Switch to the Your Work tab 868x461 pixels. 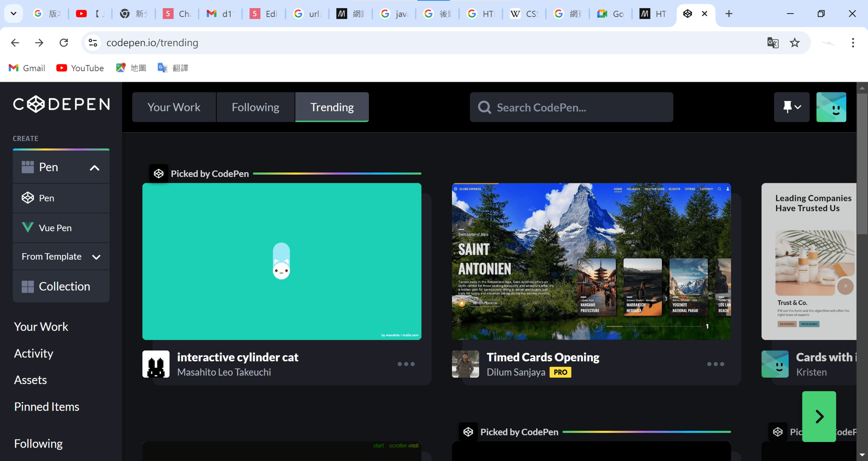[x=174, y=107]
